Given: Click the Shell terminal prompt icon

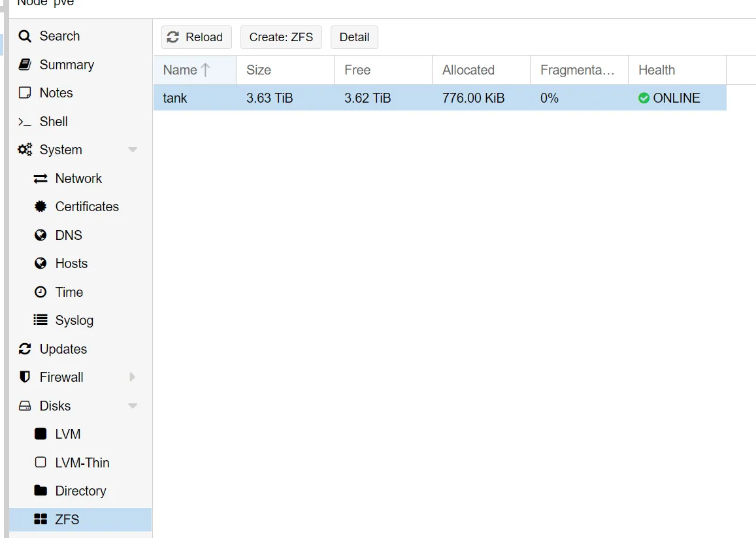Looking at the screenshot, I should click(25, 122).
